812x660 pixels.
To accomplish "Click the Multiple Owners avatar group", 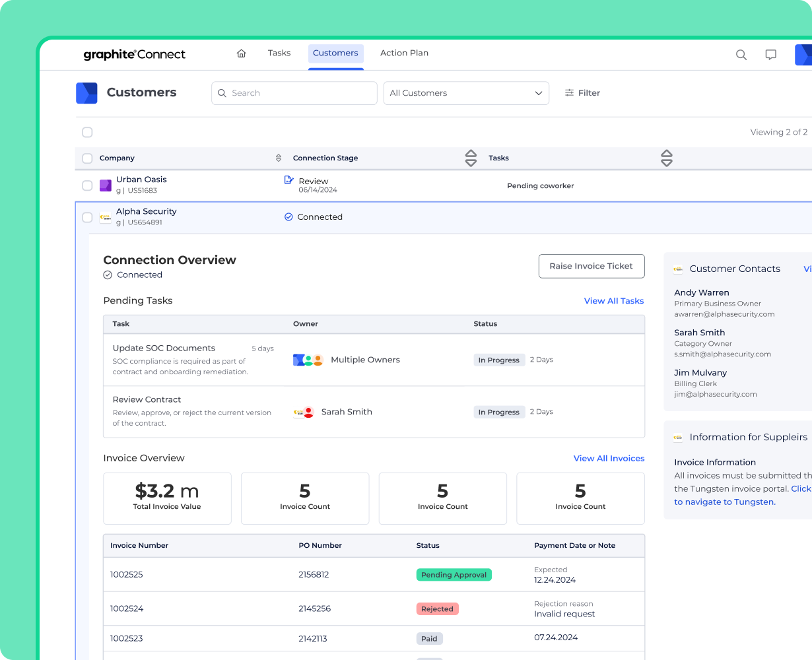I will pos(308,360).
